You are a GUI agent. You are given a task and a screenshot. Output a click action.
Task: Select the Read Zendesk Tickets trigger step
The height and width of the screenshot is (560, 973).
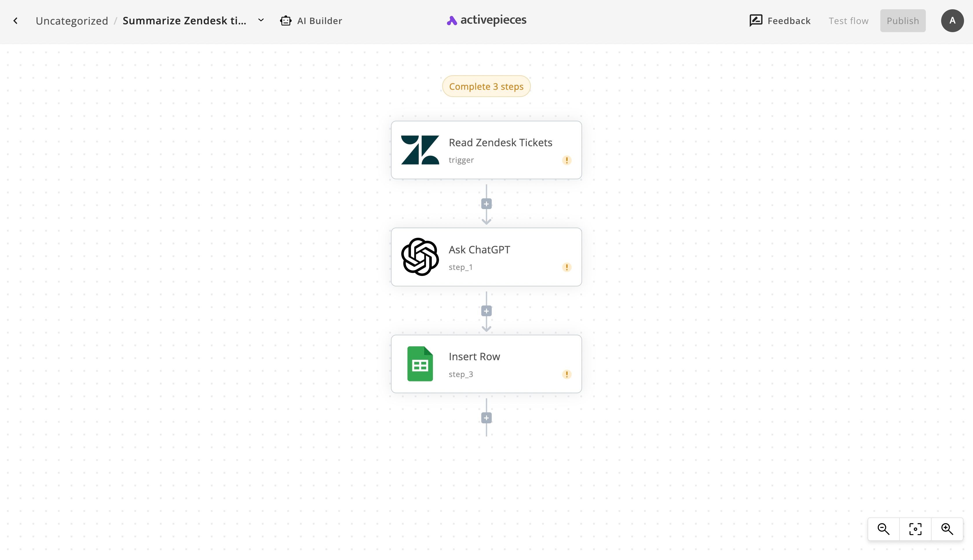[486, 150]
